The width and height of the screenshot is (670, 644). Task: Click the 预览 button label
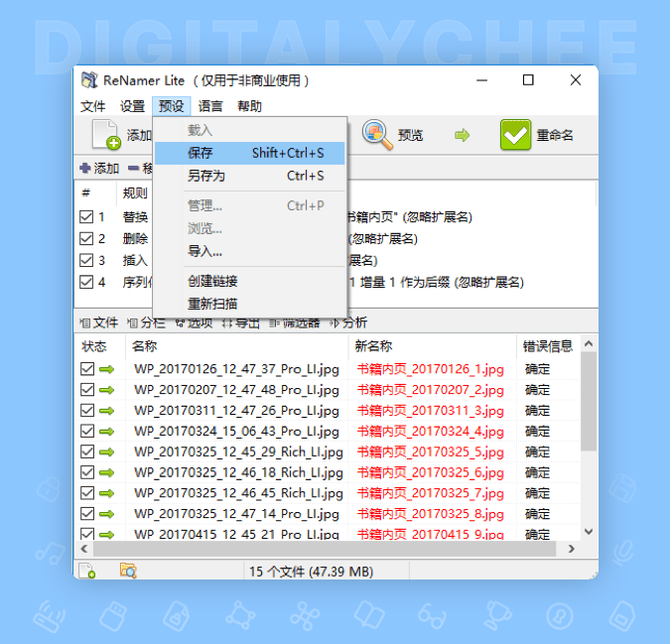click(411, 135)
